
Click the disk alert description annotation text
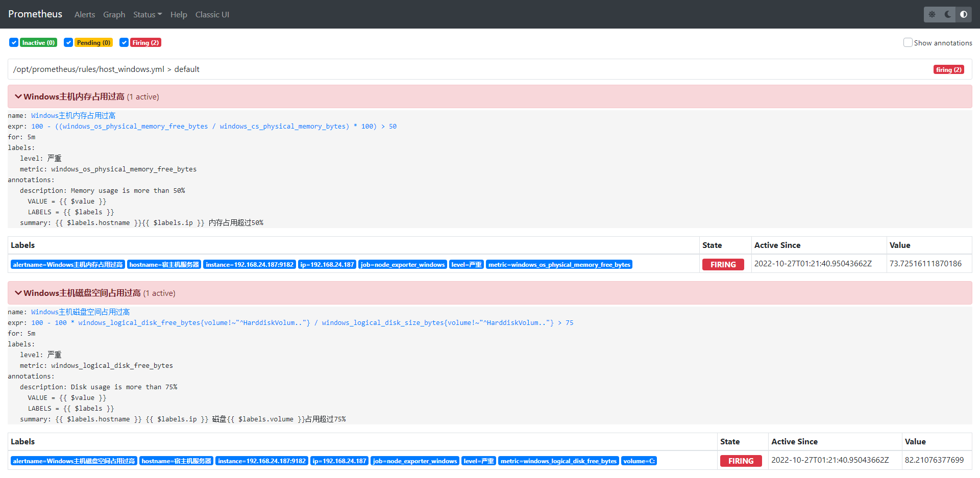pyautogui.click(x=99, y=387)
